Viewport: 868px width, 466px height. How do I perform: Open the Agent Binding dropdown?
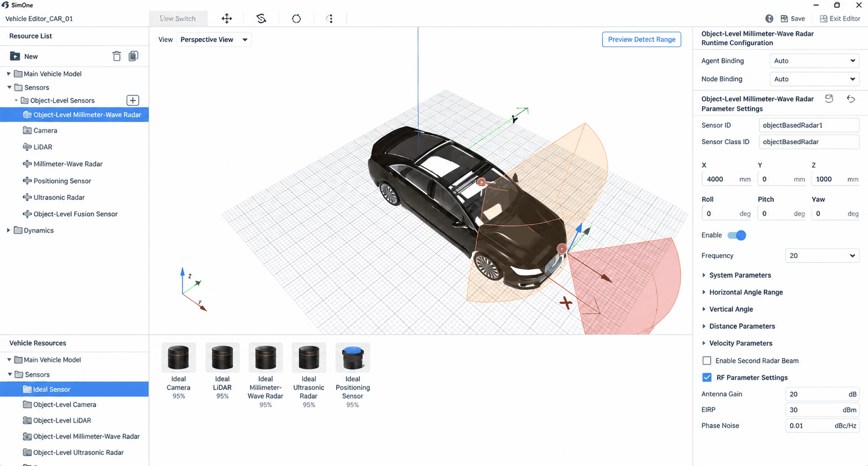pyautogui.click(x=814, y=61)
